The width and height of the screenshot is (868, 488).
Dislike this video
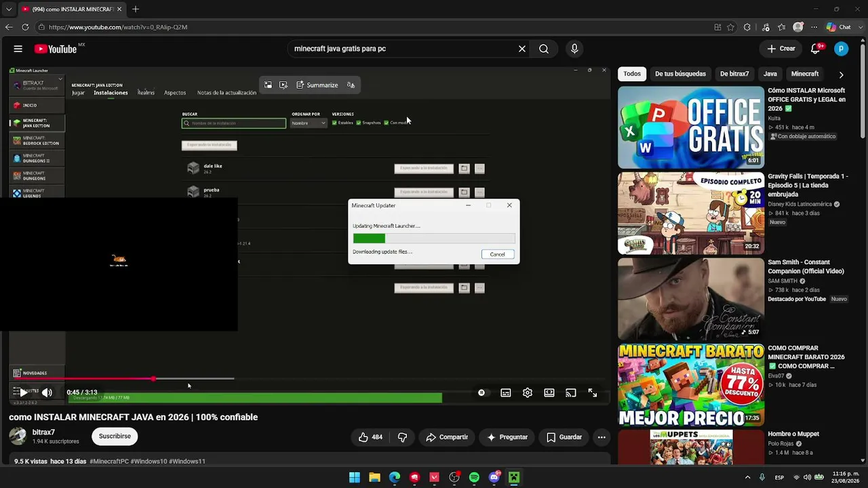[402, 437]
